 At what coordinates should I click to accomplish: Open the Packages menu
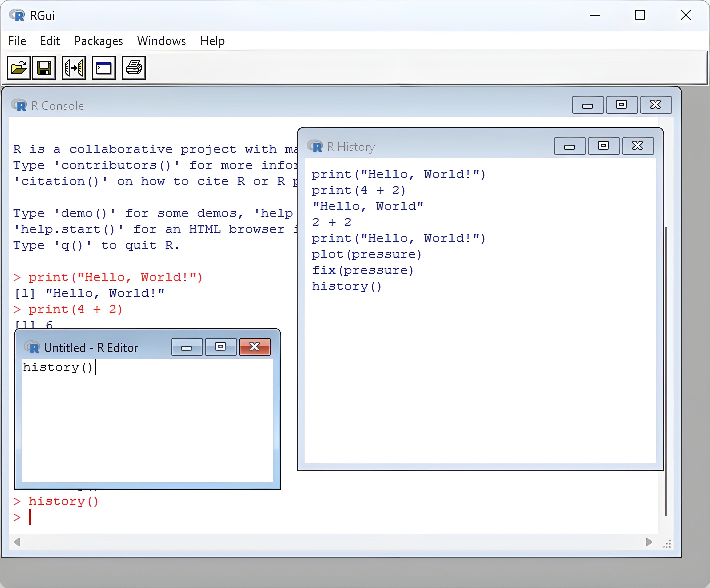pos(98,41)
